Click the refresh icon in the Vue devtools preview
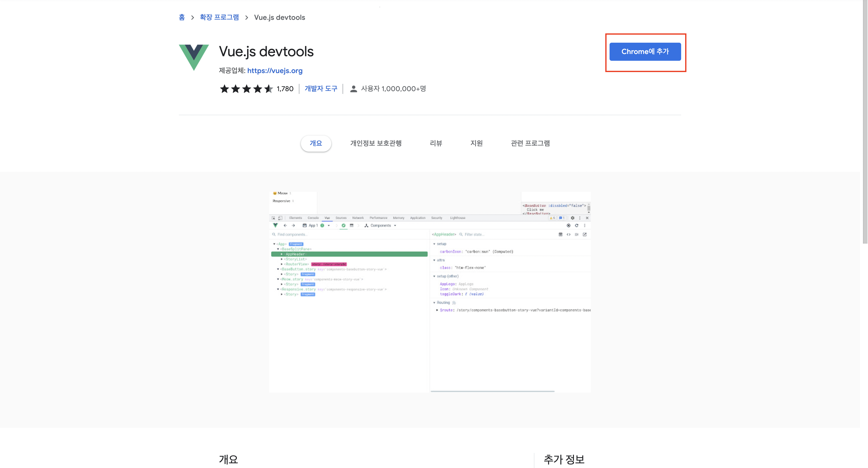 click(577, 226)
